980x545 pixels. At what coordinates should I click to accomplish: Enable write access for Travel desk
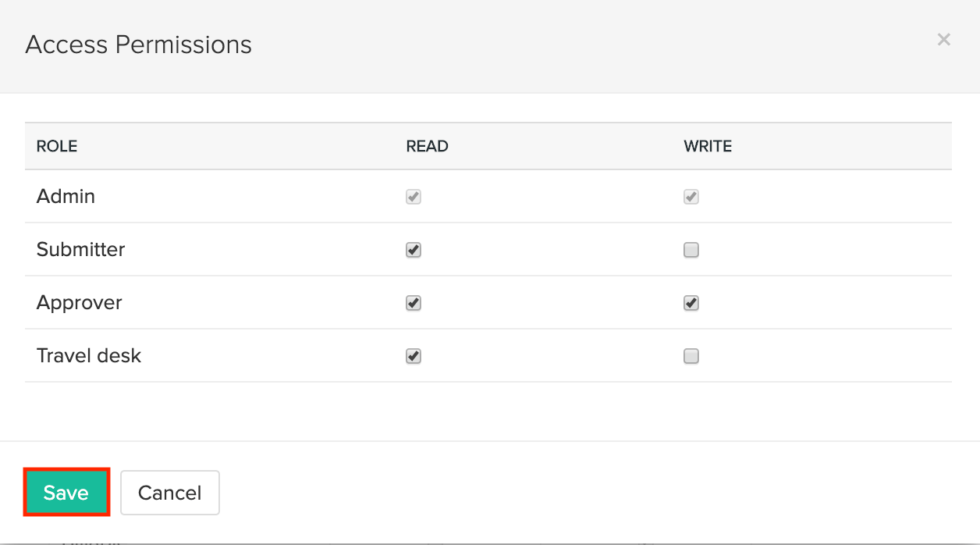691,356
